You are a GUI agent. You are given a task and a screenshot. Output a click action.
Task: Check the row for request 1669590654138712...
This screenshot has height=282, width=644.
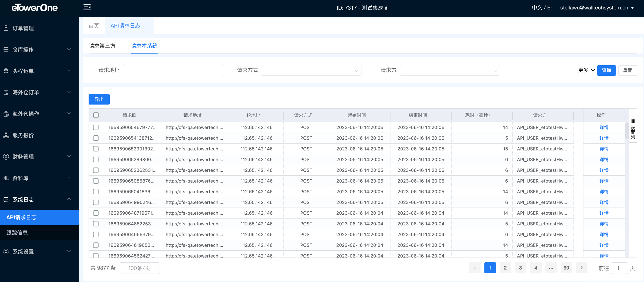(x=96, y=138)
